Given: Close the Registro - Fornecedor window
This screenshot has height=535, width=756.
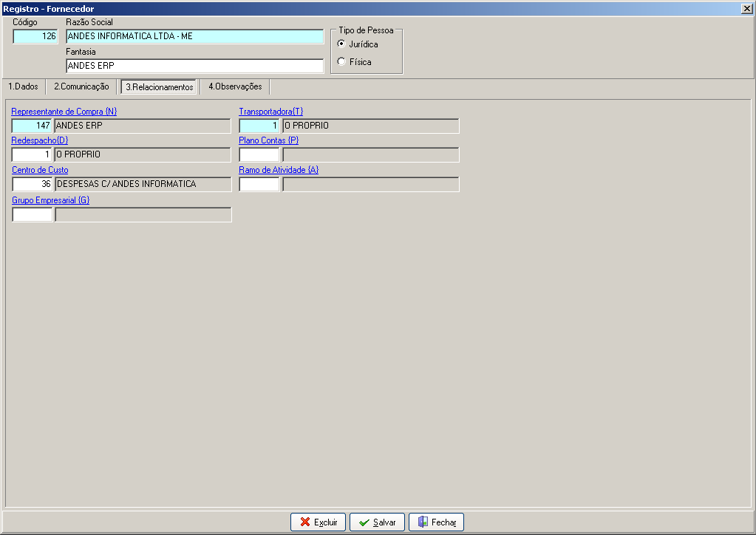Looking at the screenshot, I should [x=746, y=9].
